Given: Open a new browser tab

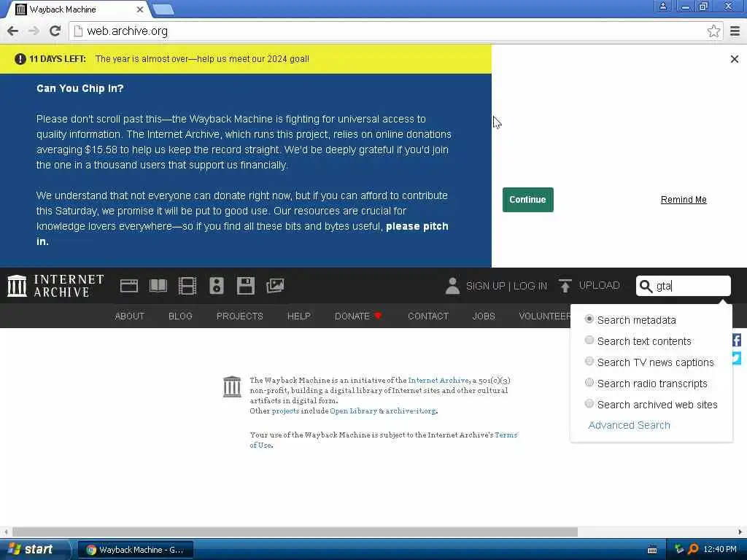Looking at the screenshot, I should pos(163,9).
